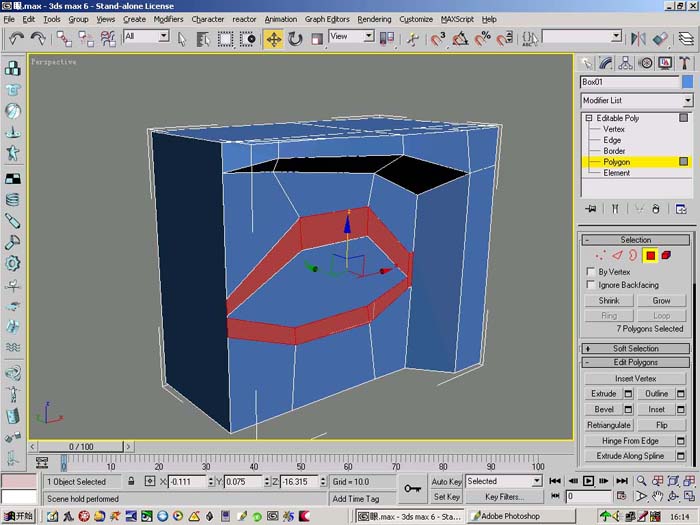Open the Hierarchy command panel tab
Viewport: 700px width, 525px height.
(x=625, y=63)
